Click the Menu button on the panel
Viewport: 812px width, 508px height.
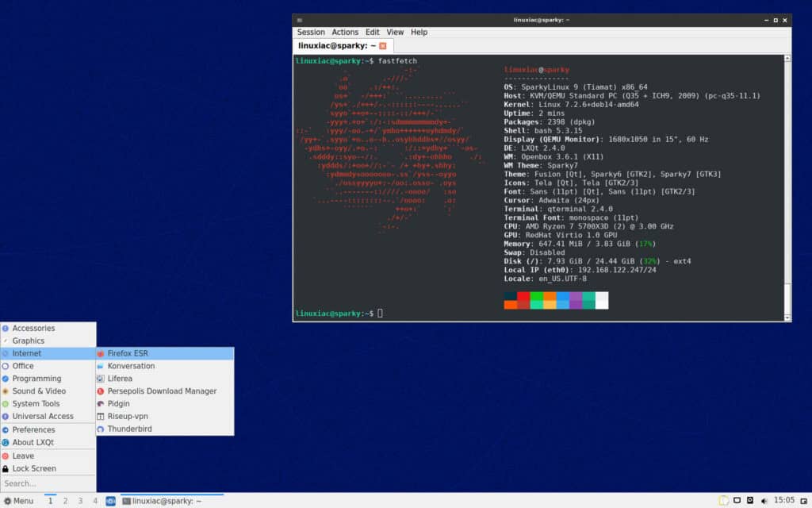[19, 501]
